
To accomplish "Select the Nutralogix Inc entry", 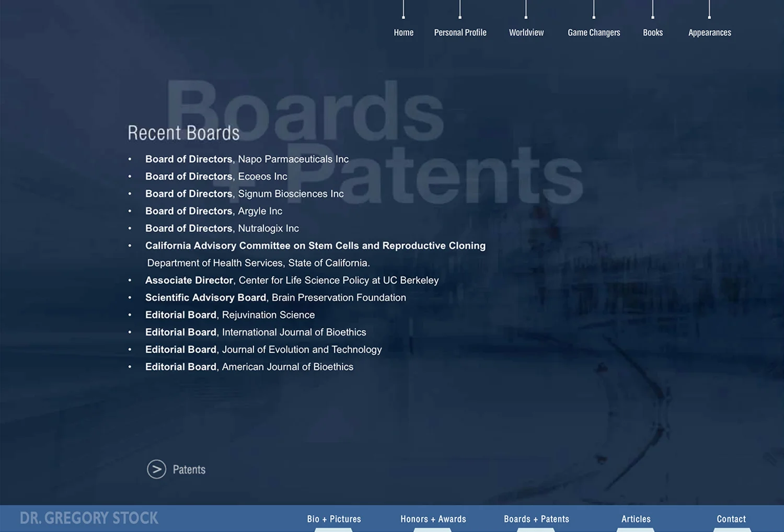I will 222,228.
